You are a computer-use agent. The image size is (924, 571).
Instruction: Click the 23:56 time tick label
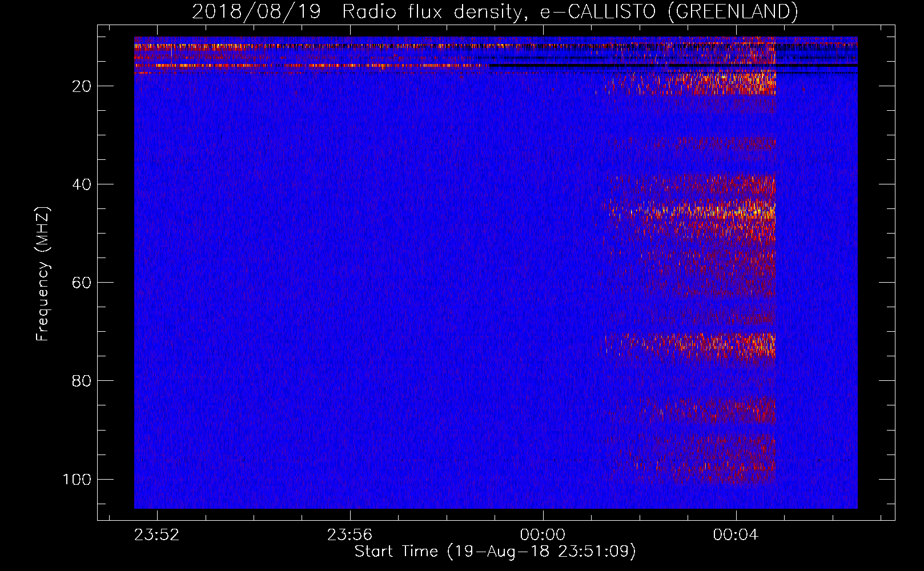click(x=350, y=534)
